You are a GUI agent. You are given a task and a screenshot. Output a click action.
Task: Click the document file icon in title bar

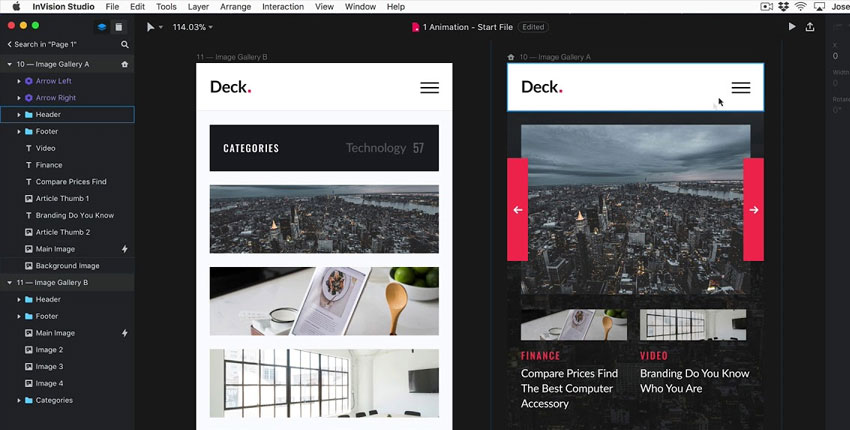[x=415, y=27]
